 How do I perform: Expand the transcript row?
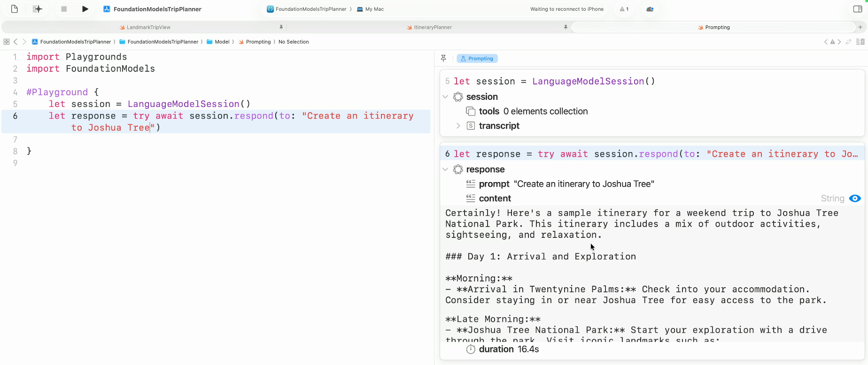[x=458, y=126]
